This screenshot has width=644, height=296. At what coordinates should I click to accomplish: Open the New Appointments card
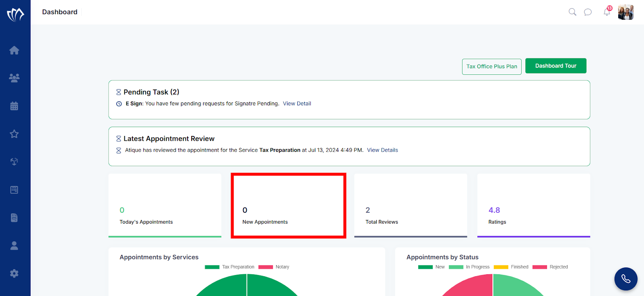(289, 206)
